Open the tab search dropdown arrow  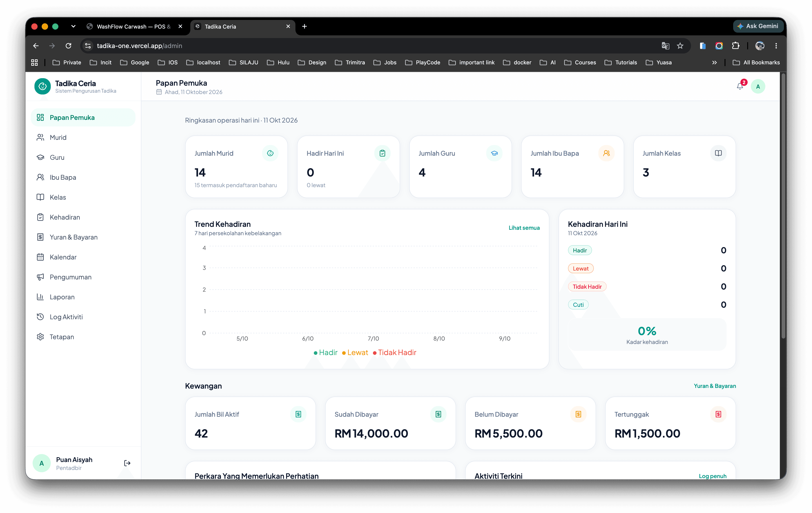(x=73, y=26)
